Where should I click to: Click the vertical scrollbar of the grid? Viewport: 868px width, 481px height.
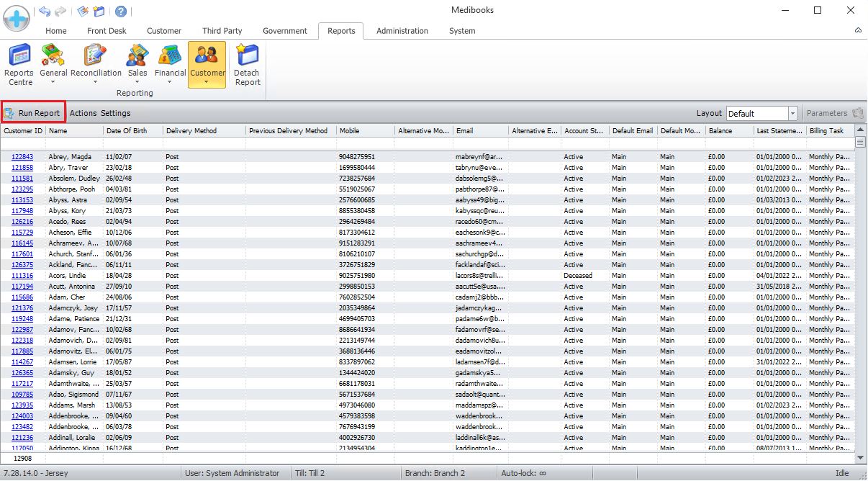click(860, 288)
